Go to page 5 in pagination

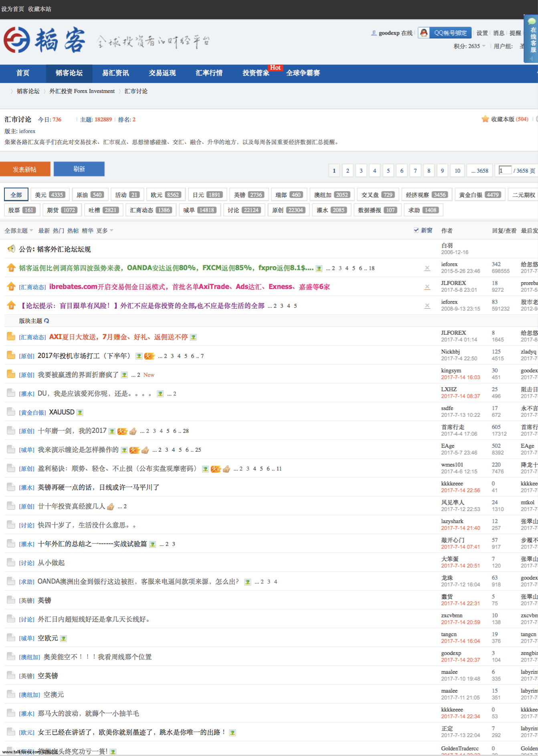point(388,171)
